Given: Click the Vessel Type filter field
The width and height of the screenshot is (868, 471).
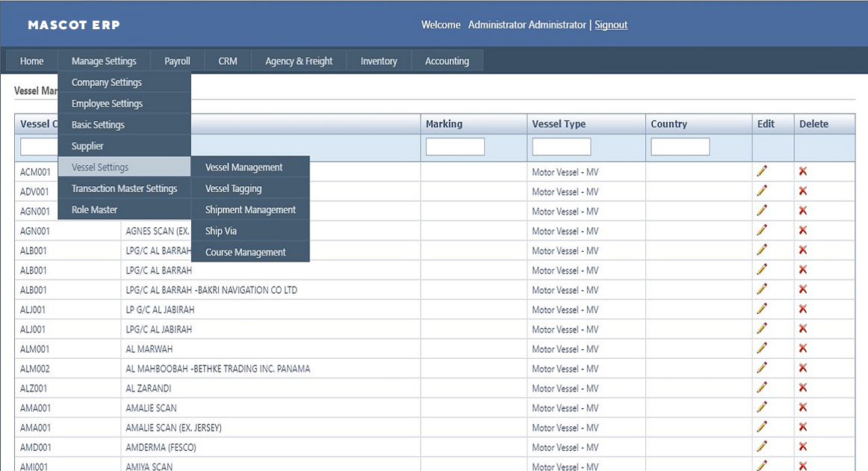Looking at the screenshot, I should point(561,147).
